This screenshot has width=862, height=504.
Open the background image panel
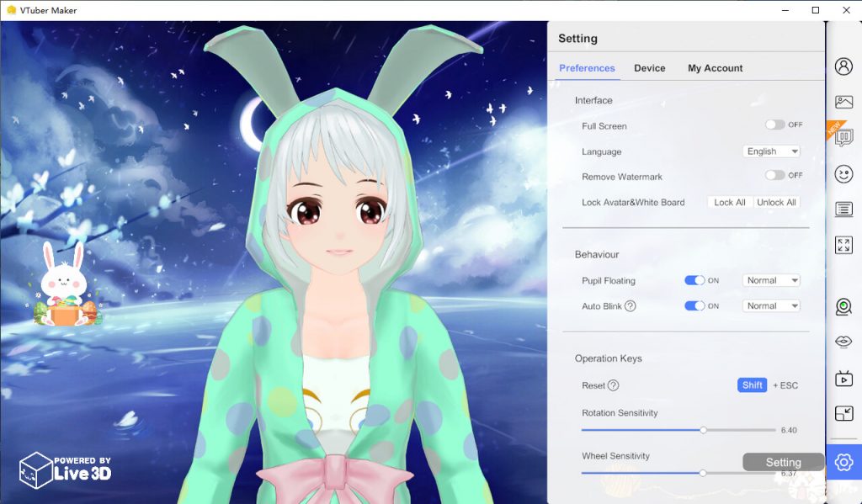pyautogui.click(x=846, y=102)
